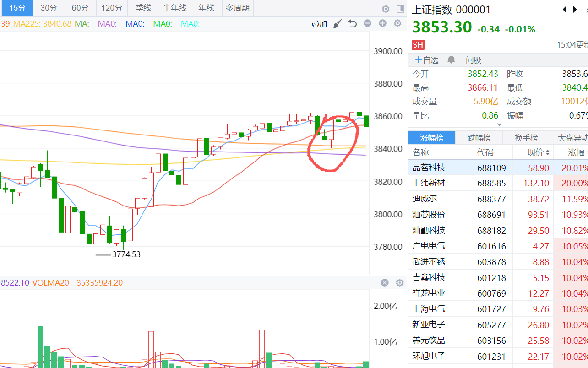Click the 问股 button
This screenshot has height=368, width=588.
point(474,60)
